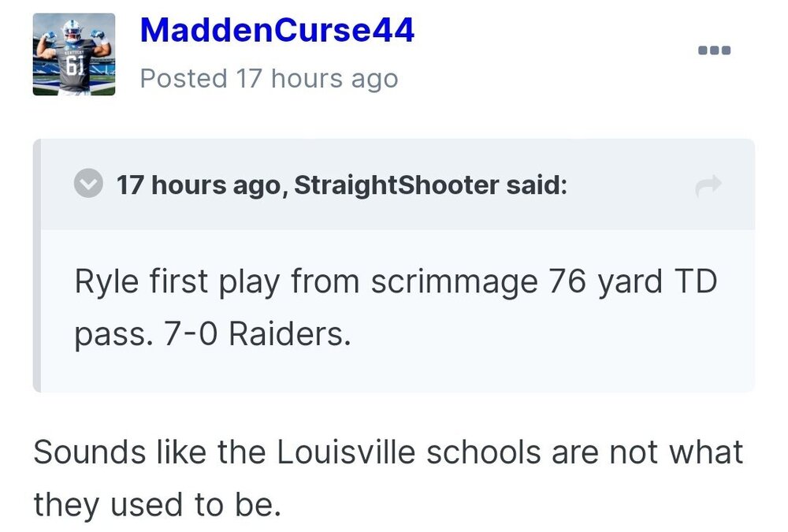Screen dimensions: 788x532
Task: Collapse the StraightShooter quote with chevron
Action: click(x=88, y=184)
